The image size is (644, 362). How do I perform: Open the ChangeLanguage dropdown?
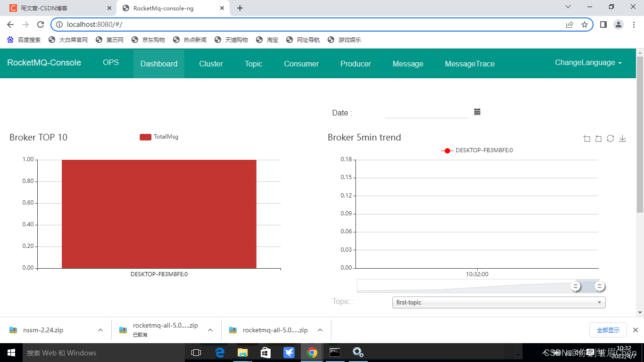point(588,63)
